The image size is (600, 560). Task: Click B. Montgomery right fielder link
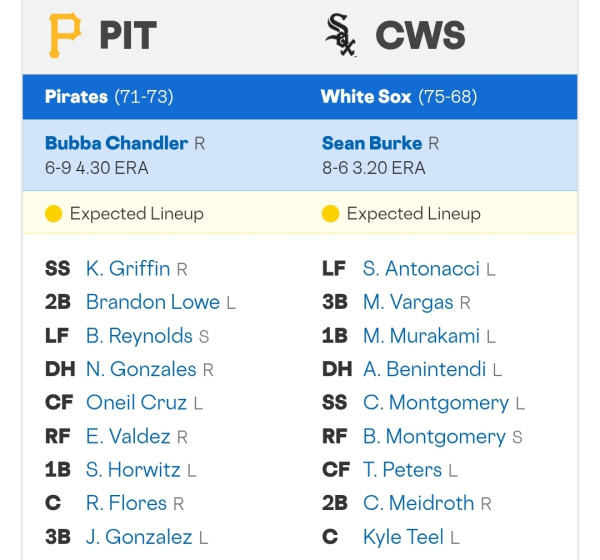click(435, 436)
